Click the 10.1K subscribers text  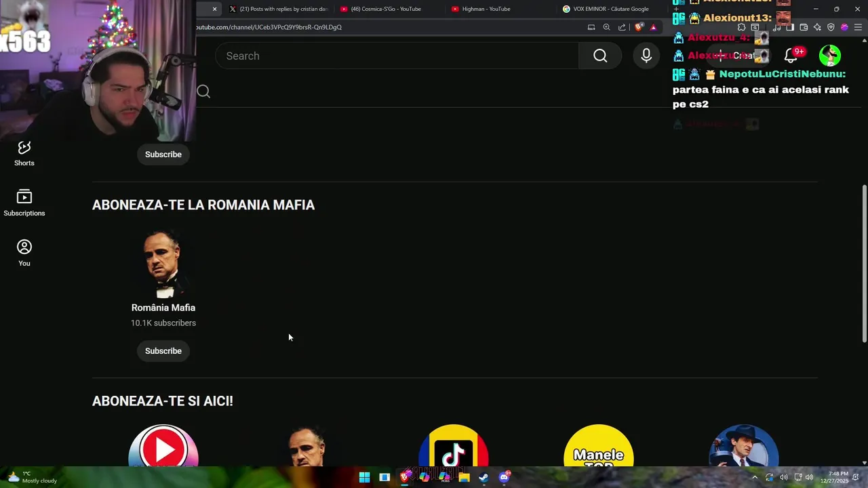(163, 323)
